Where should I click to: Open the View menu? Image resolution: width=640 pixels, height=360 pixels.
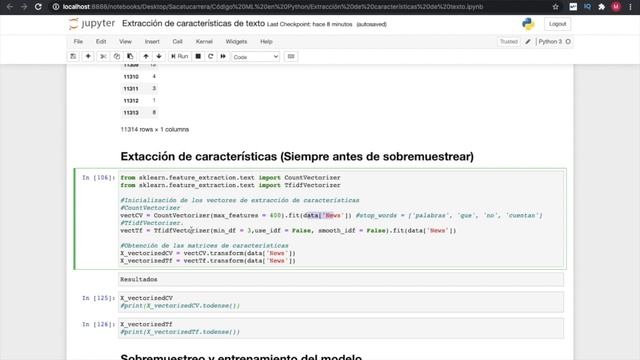pos(125,42)
